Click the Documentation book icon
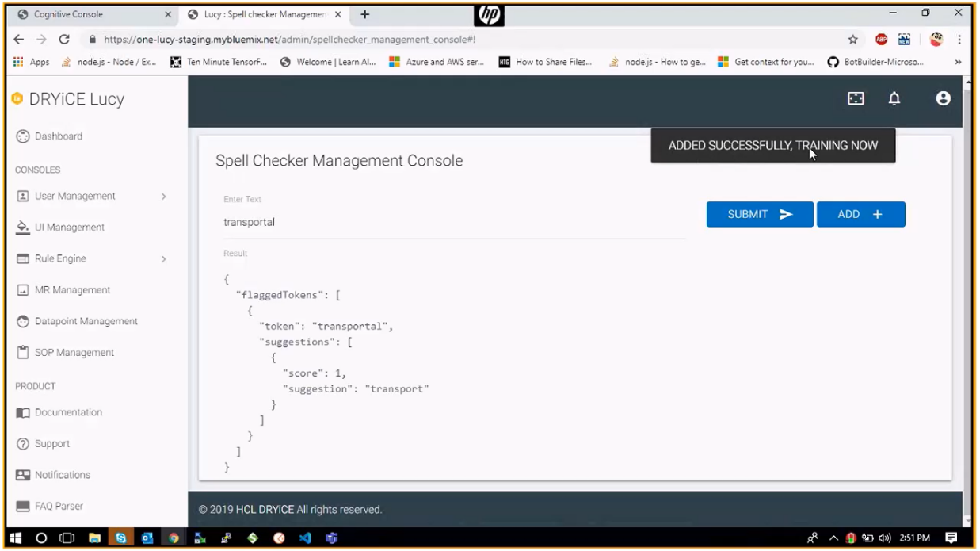 coord(23,412)
